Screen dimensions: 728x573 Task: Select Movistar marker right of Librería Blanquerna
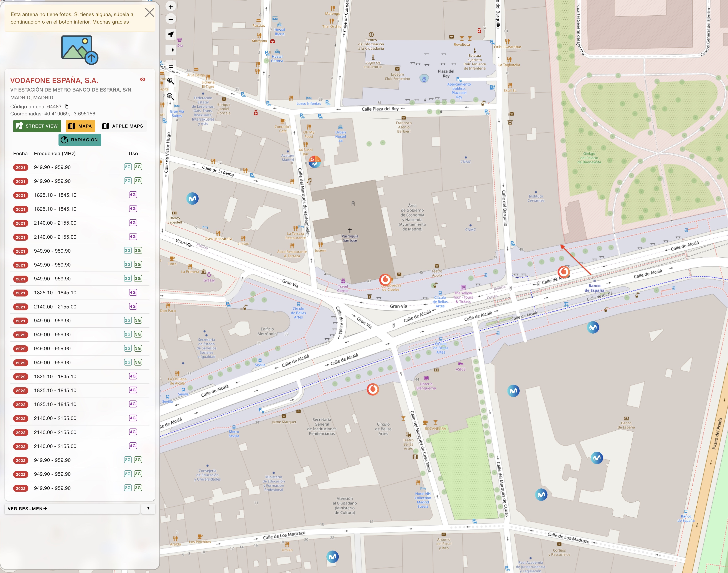pos(513,391)
